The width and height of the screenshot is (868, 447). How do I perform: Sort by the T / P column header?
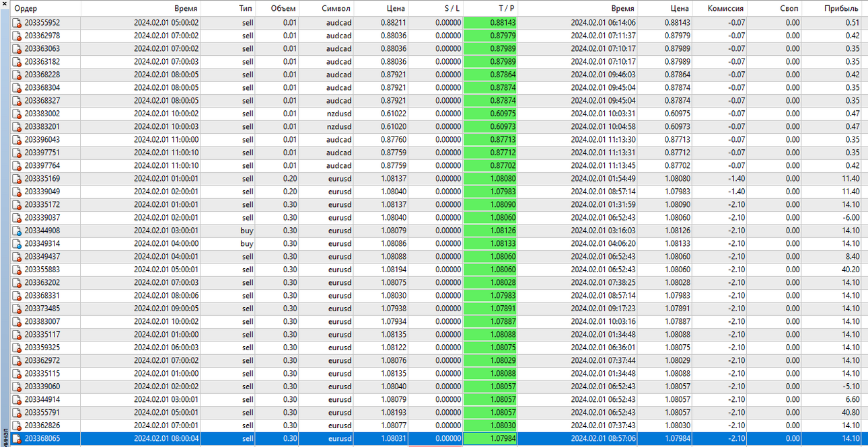click(490, 9)
